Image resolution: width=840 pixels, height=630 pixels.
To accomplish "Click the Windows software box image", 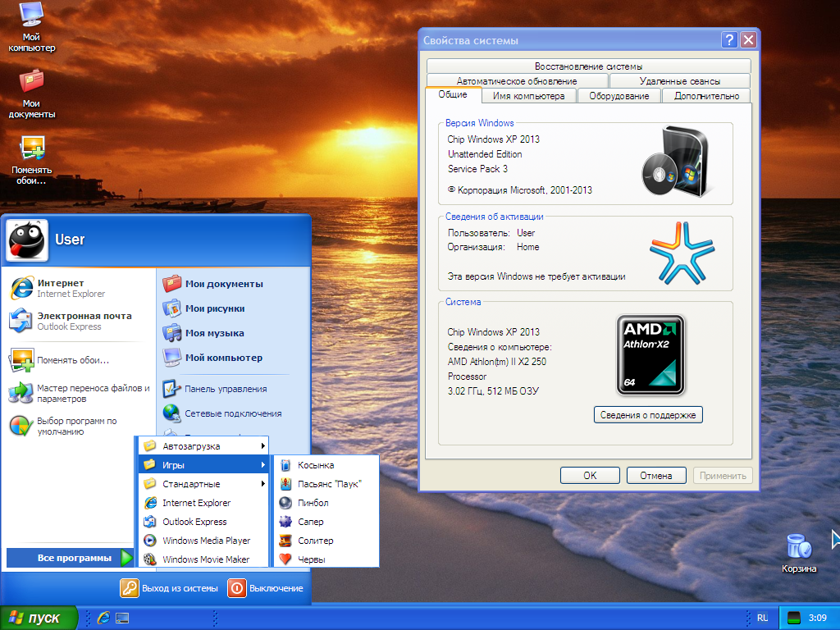I will click(x=678, y=162).
